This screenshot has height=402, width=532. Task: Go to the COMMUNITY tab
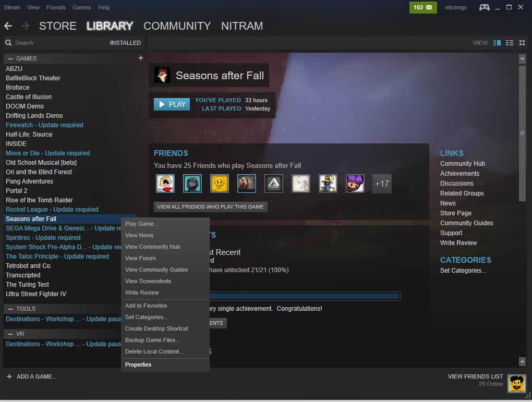(x=177, y=26)
